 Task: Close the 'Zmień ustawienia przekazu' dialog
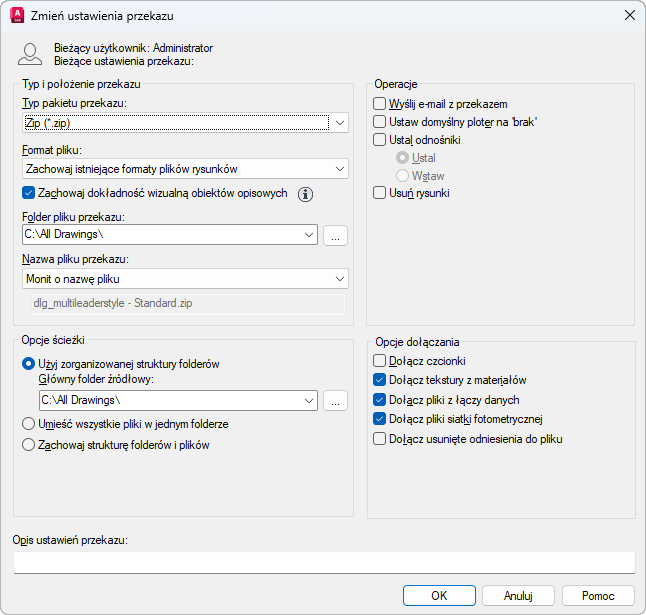(629, 15)
